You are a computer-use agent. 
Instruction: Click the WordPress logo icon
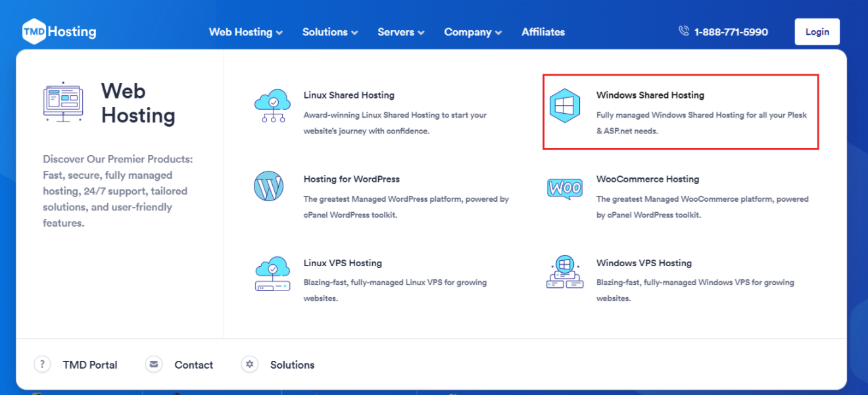(x=268, y=187)
